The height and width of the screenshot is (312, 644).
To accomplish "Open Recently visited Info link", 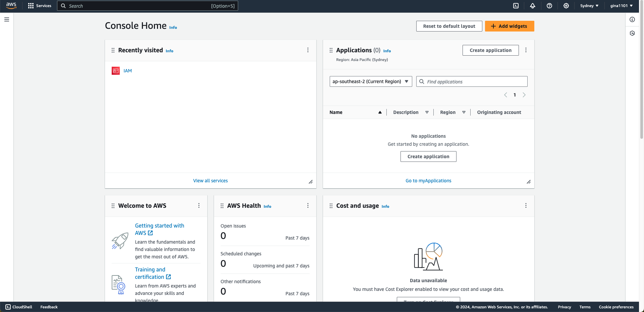I will [169, 51].
